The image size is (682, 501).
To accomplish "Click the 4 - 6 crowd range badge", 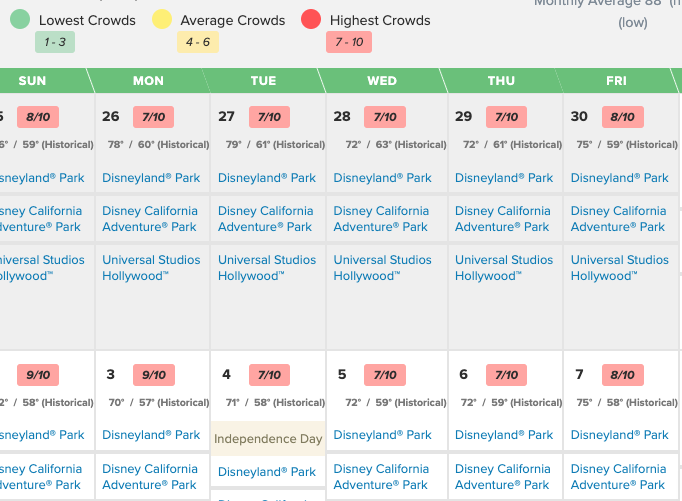I will pyautogui.click(x=197, y=42).
